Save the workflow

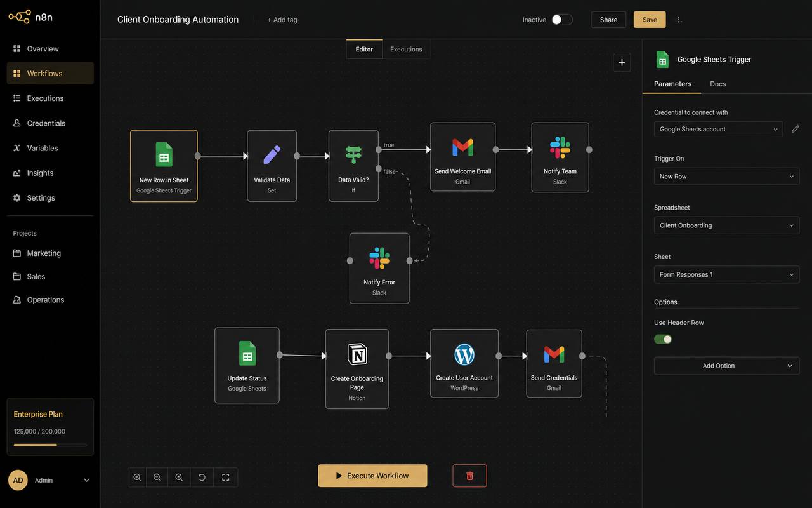(x=650, y=20)
